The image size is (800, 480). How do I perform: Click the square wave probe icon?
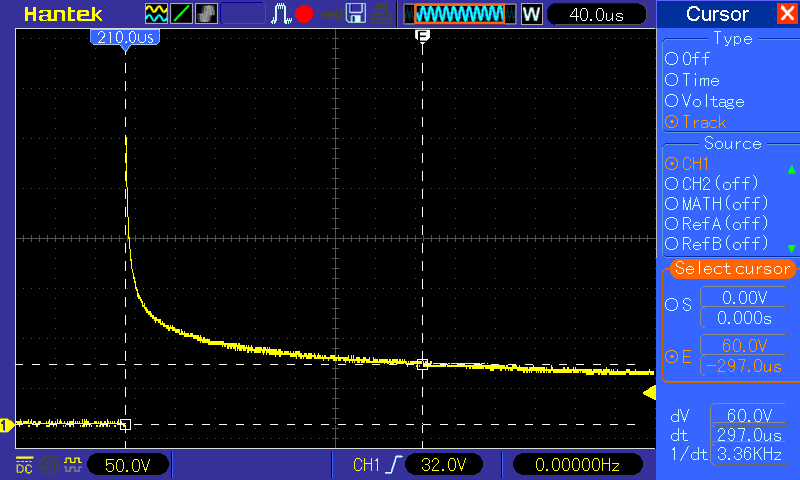[x=72, y=464]
